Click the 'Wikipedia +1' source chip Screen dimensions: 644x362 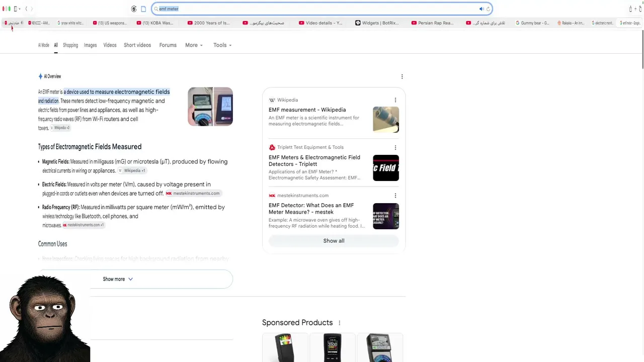[x=132, y=170]
